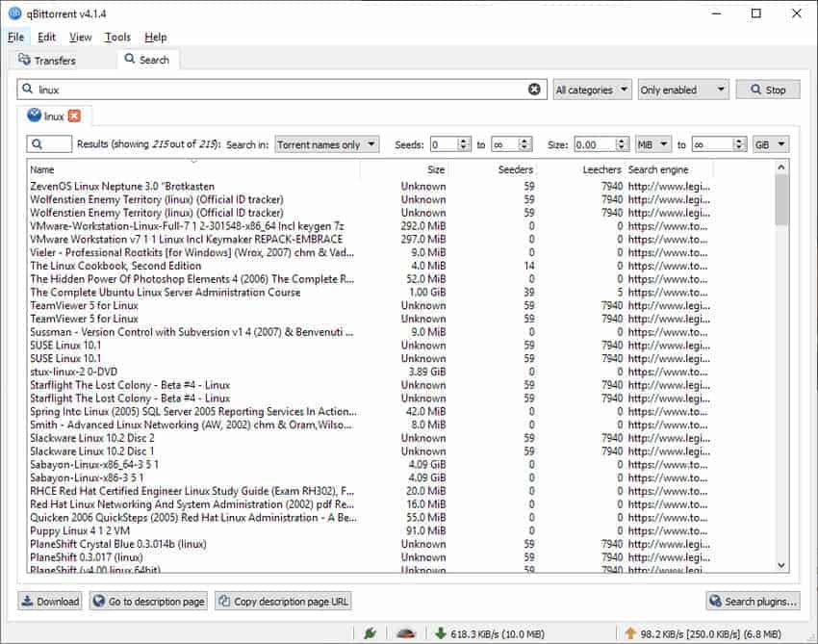Adjust the minimum size spinner arrows

[621, 144]
